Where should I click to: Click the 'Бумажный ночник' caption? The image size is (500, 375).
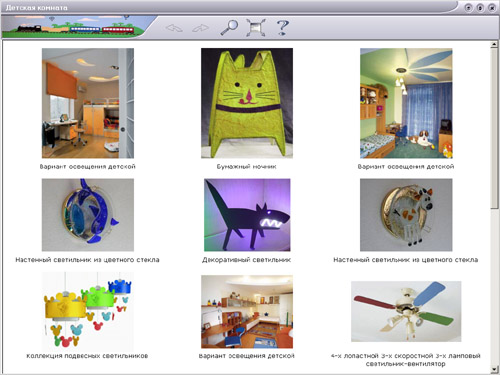(247, 166)
